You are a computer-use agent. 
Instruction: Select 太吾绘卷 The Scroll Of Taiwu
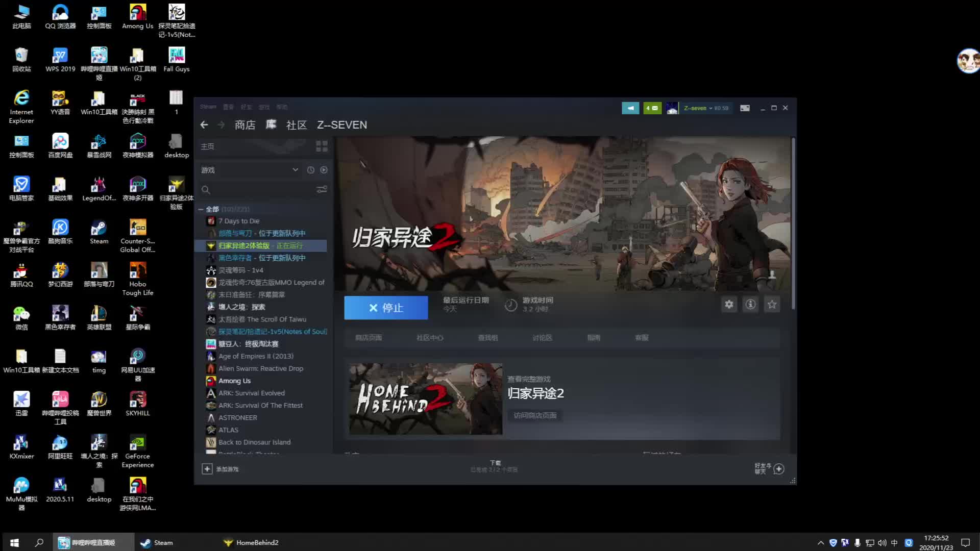coord(262,319)
